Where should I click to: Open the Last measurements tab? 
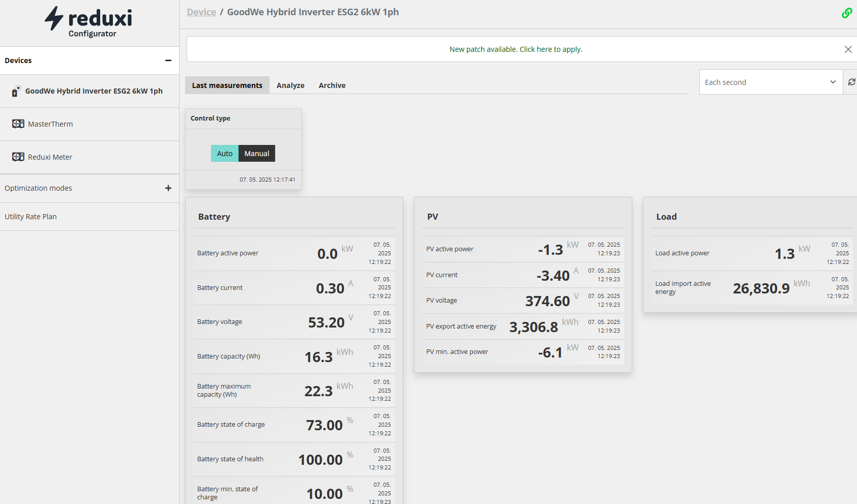pos(227,85)
